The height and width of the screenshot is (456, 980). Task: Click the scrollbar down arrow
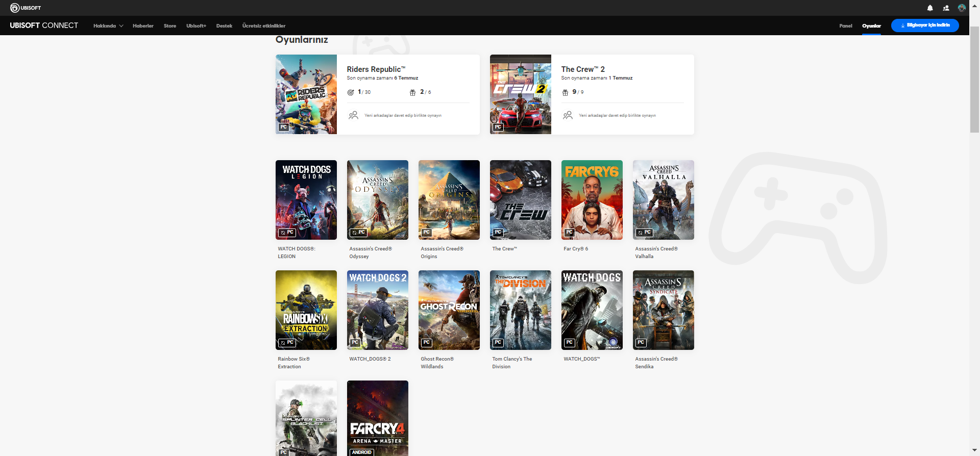[974, 451]
